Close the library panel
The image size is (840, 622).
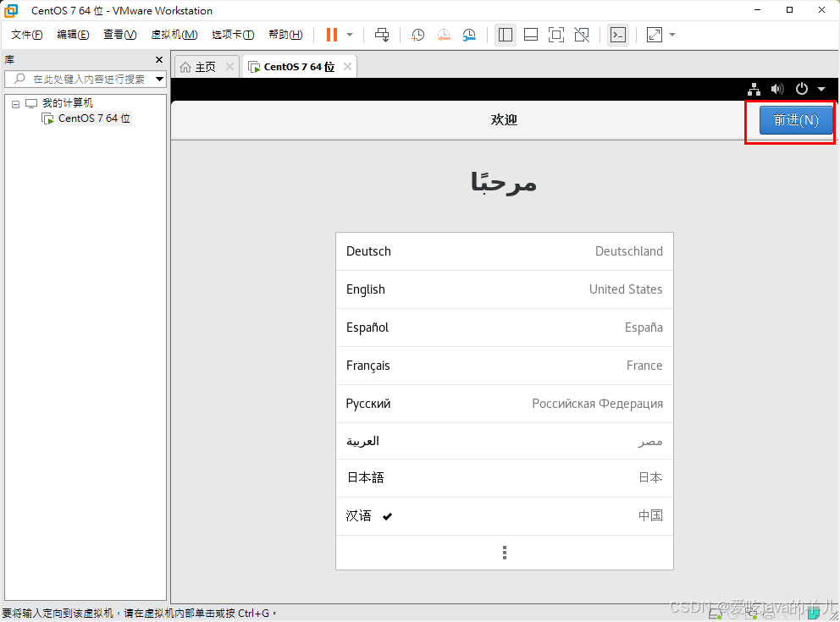[x=158, y=59]
